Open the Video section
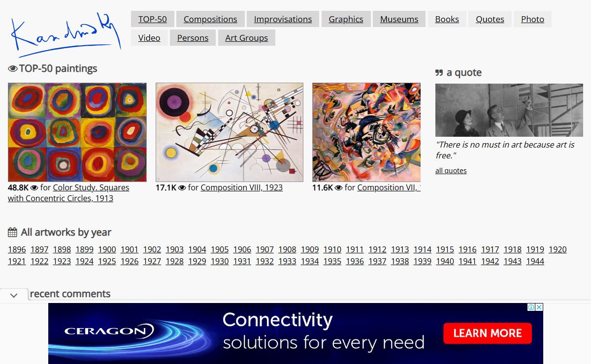The width and height of the screenshot is (591, 364). pyautogui.click(x=149, y=38)
